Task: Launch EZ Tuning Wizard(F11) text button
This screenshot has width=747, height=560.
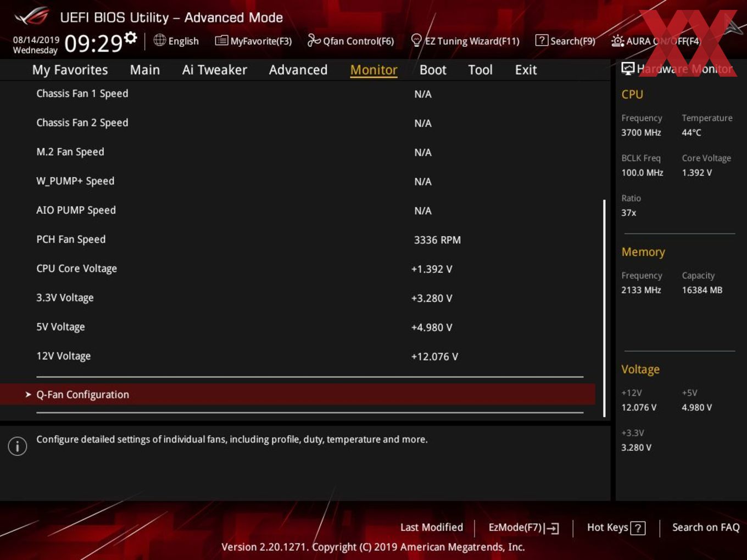Action: (472, 41)
